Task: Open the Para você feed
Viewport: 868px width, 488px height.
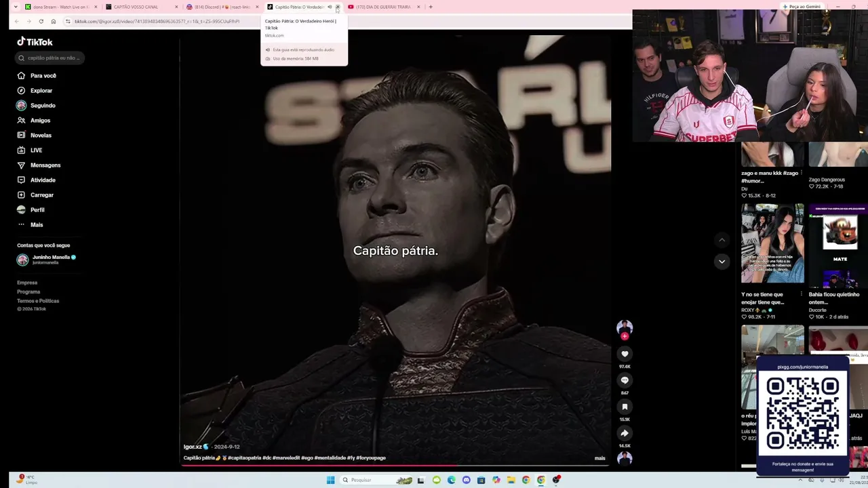Action: tap(43, 76)
